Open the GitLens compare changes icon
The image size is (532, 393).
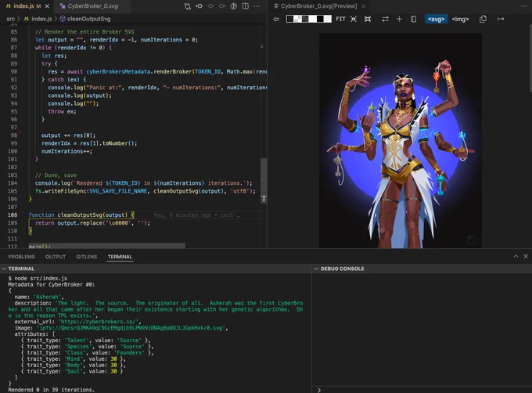[x=187, y=6]
